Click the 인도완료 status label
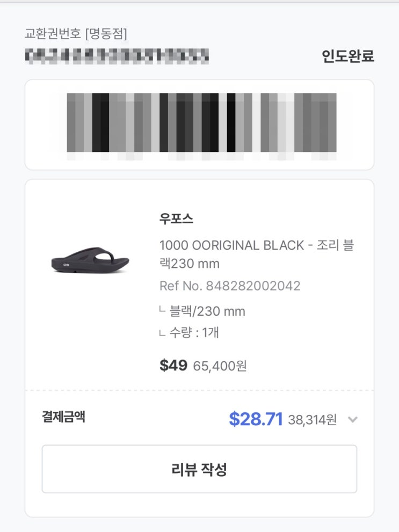The width and height of the screenshot is (399, 532). pos(347,56)
